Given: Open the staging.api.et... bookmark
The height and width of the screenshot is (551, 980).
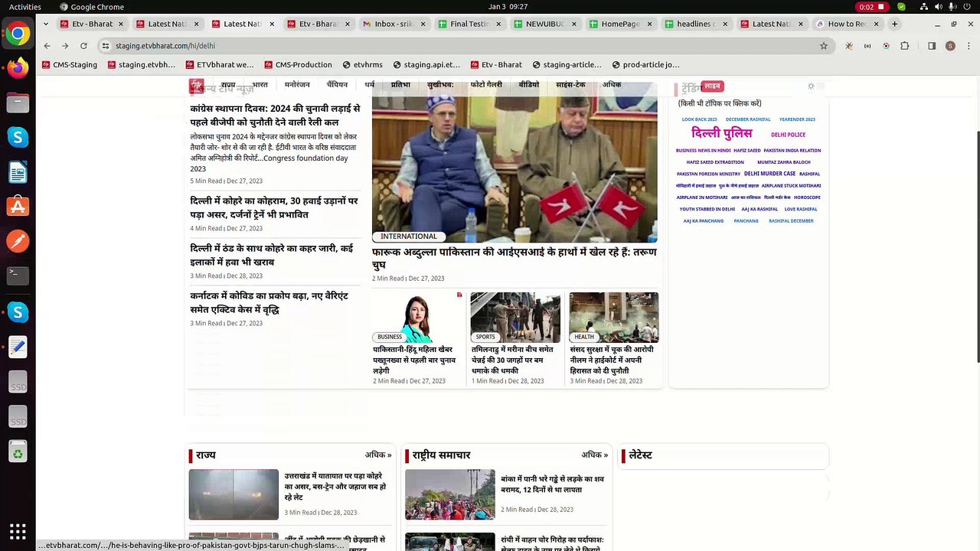Looking at the screenshot, I should pyautogui.click(x=426, y=65).
